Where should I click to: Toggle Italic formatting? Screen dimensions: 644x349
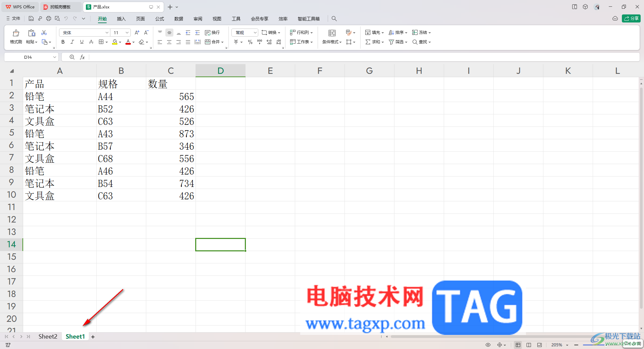72,42
